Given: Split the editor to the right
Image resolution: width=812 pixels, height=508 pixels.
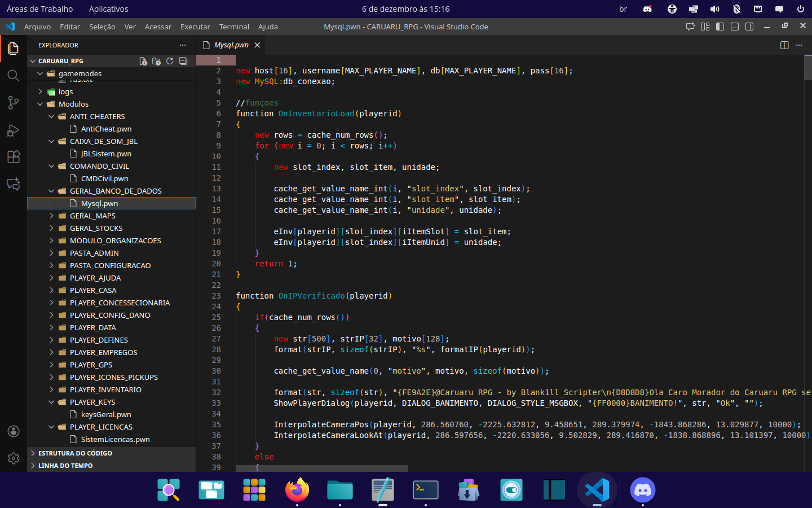Looking at the screenshot, I should (784, 45).
